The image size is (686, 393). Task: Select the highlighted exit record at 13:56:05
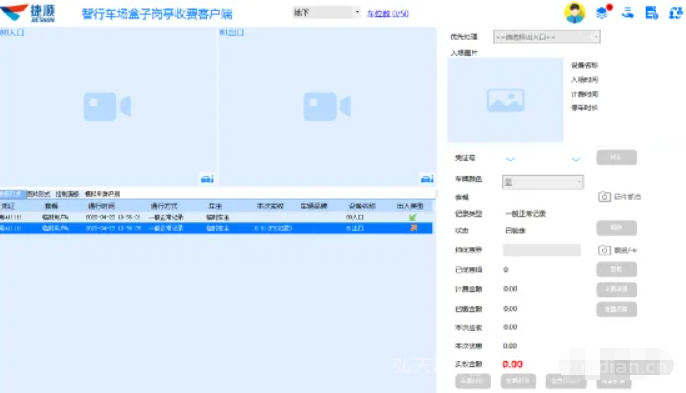click(216, 228)
